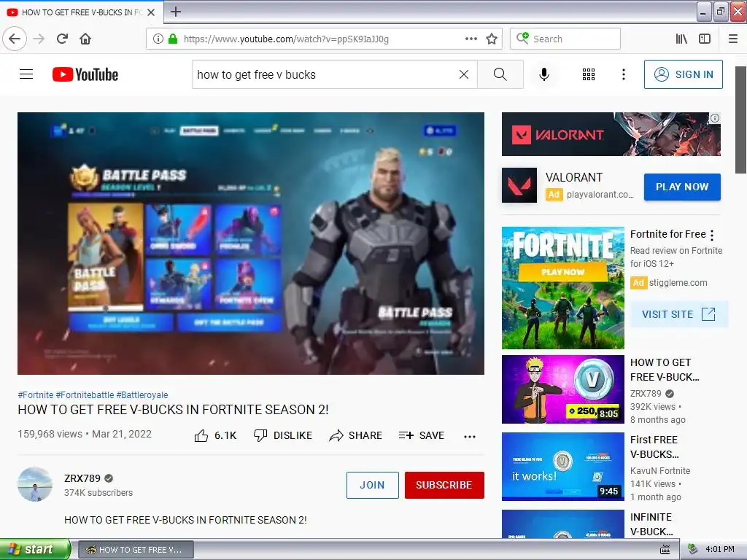The height and width of the screenshot is (560, 747).
Task: Select the taskbar HOW TO GET FREE V... item
Action: 136,550
